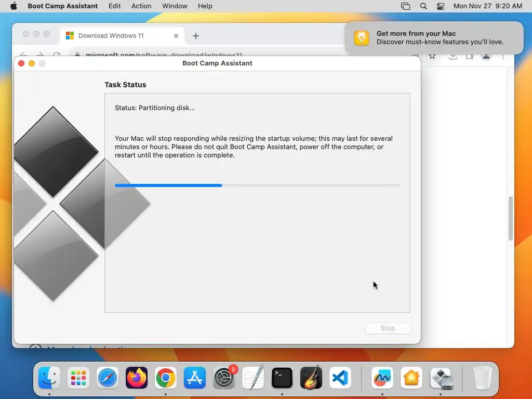Bookmark the page with Chrome's star icon

432,56
